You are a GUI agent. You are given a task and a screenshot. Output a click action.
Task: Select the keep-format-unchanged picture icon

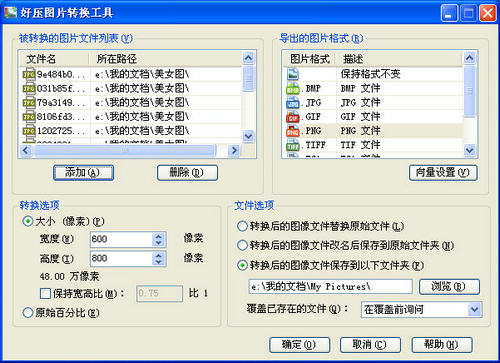(x=293, y=74)
